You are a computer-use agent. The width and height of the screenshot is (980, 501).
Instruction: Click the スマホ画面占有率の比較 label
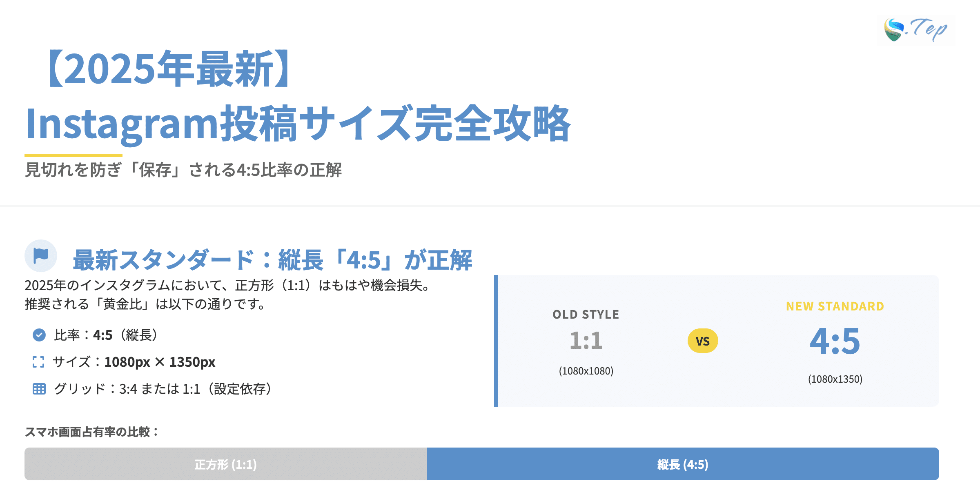[91, 432]
